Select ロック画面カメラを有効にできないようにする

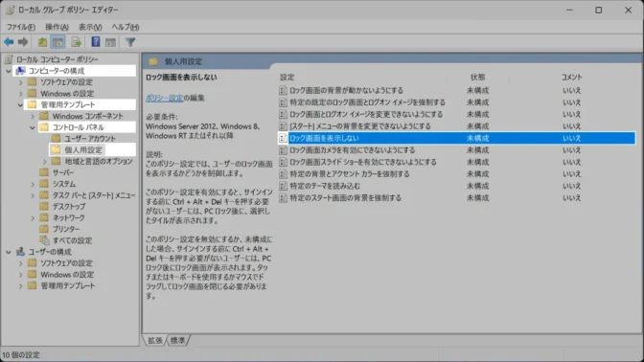(x=352, y=149)
